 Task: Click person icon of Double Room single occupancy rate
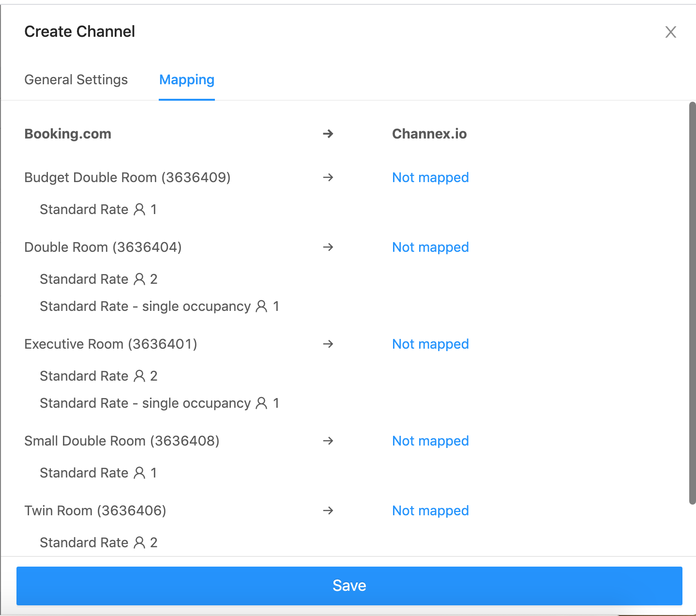(261, 306)
